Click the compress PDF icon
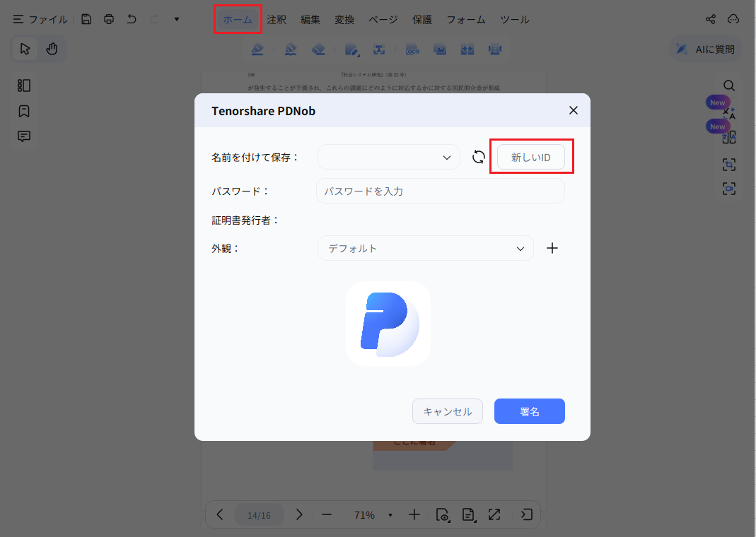 pos(467,49)
